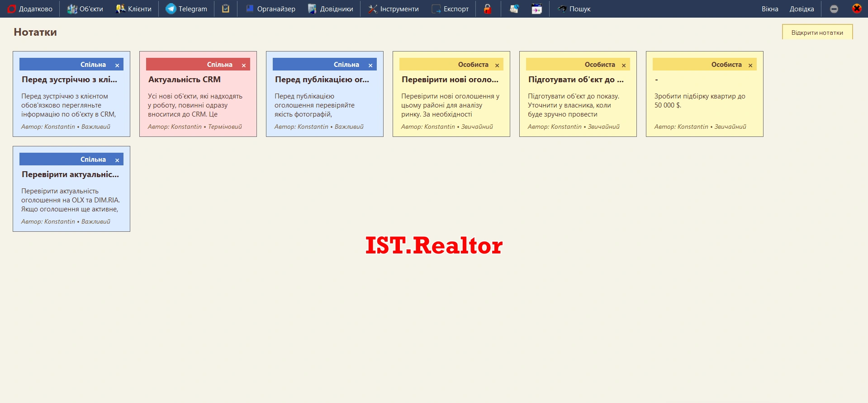Open Пошук search
Image resolution: width=868 pixels, height=403 pixels.
point(574,9)
